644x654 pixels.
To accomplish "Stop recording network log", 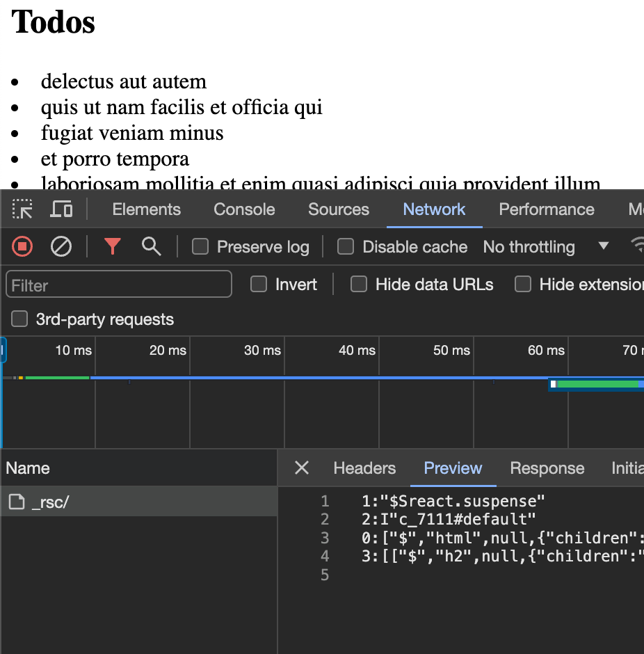I will click(21, 246).
